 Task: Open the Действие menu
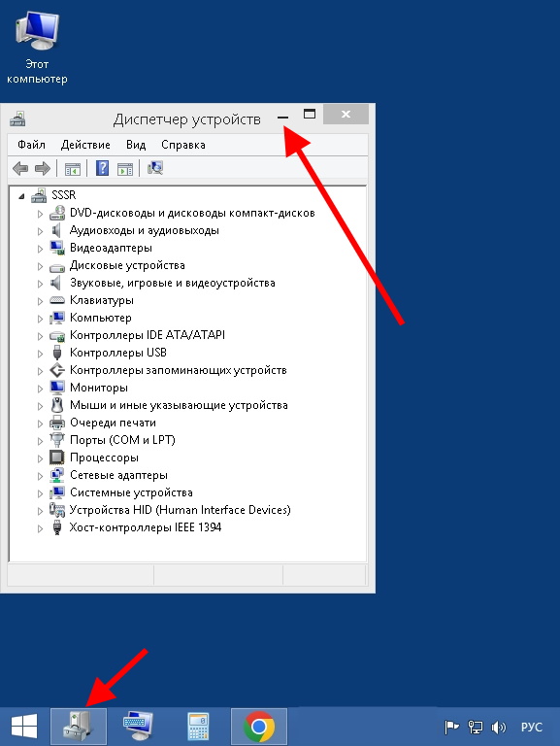click(x=85, y=145)
